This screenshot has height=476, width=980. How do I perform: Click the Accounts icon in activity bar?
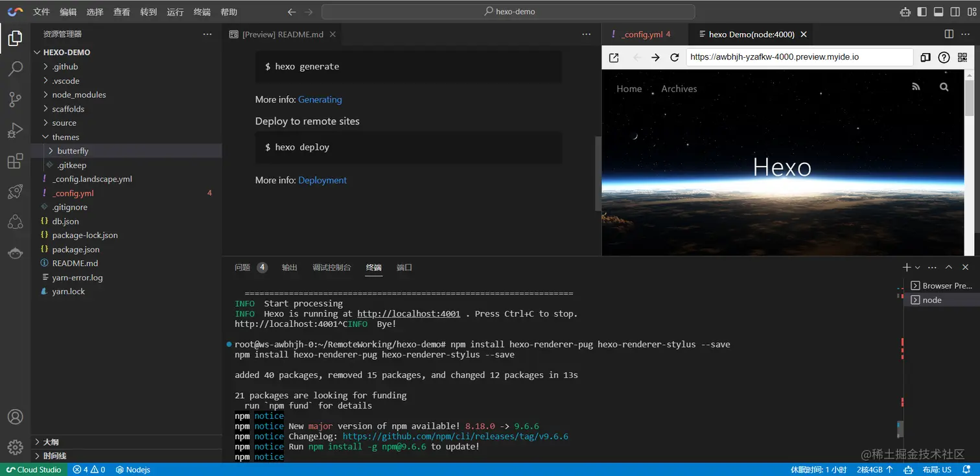click(15, 417)
